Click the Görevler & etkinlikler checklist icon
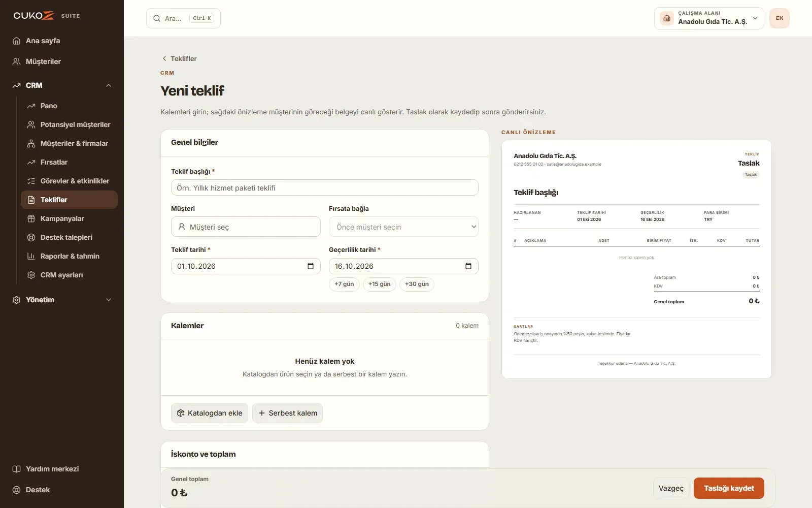This screenshot has height=508, width=812. click(x=31, y=181)
